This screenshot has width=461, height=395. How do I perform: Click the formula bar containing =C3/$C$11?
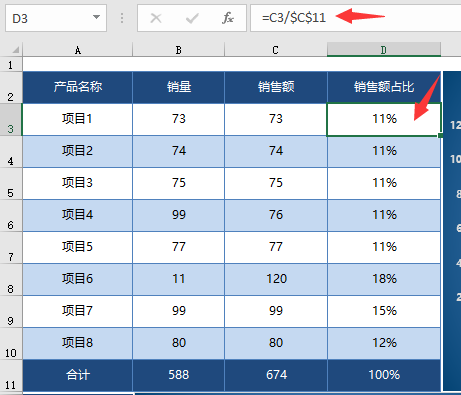356,18
